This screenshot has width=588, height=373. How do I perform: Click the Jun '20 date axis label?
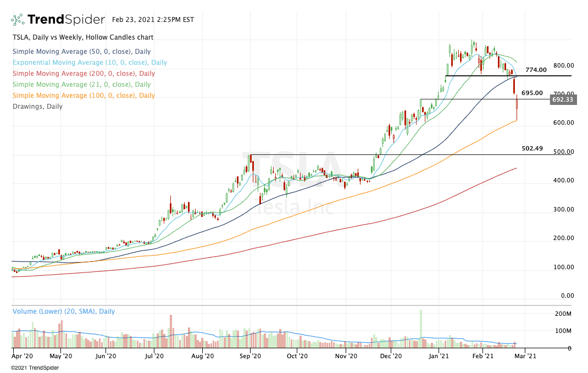coord(106,356)
